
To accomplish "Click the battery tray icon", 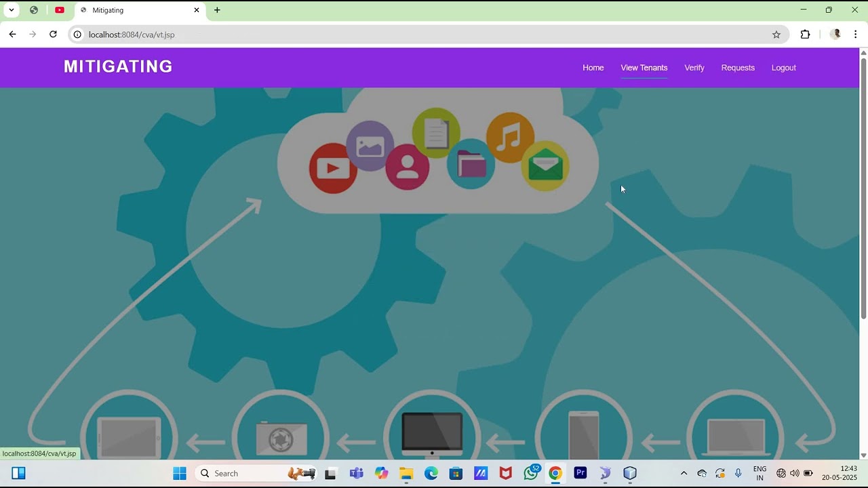I will point(808,473).
